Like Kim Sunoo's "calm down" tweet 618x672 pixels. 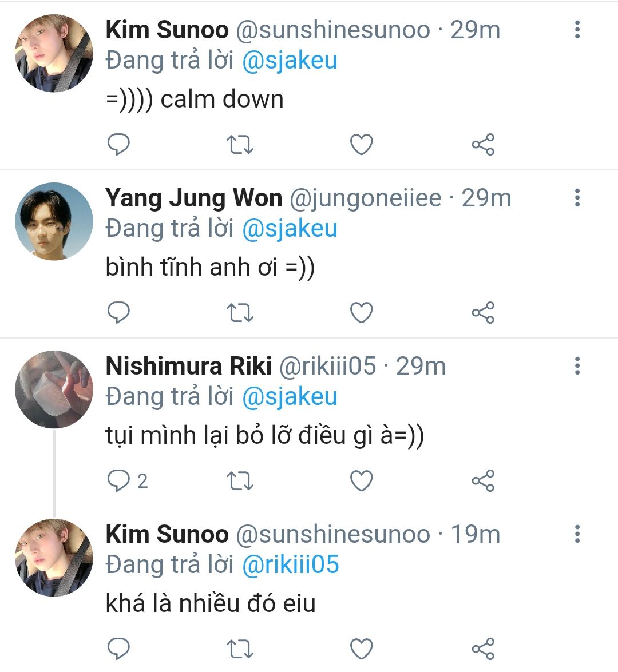pyautogui.click(x=361, y=145)
